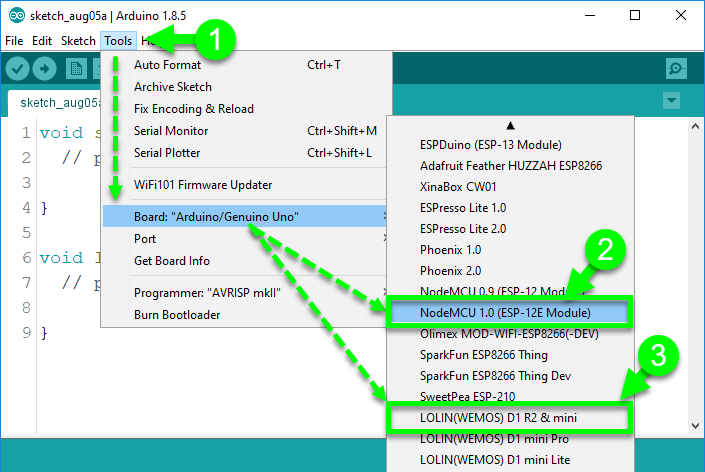This screenshot has height=472, width=705.
Task: Select LOLIN(WEMOS) D1 mini Pro board
Action: [510, 439]
